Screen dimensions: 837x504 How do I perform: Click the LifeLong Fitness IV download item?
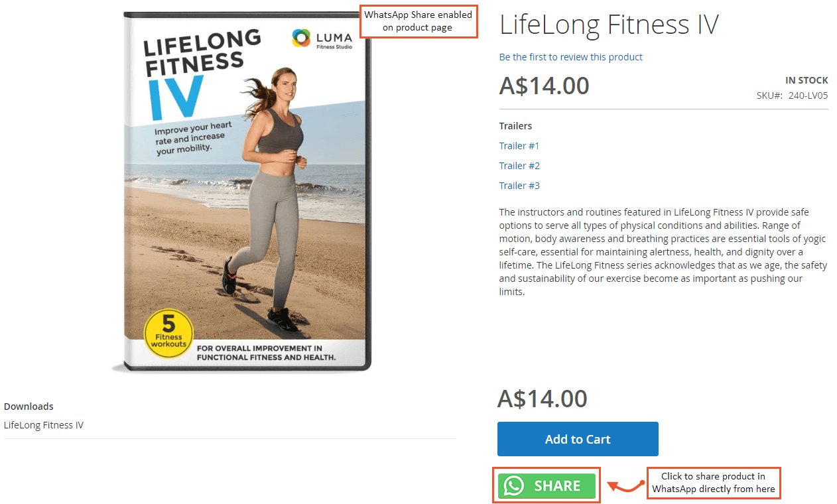44,425
